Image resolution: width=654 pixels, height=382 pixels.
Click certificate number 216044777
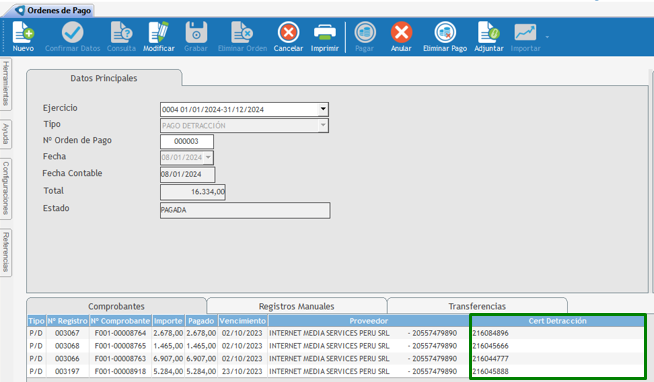490,359
